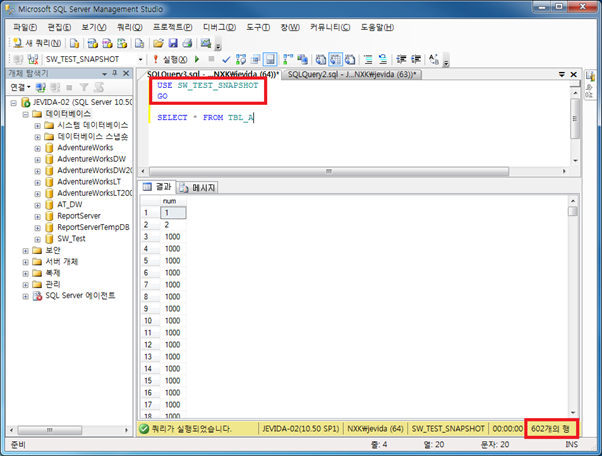Viewport: 602px width, 456px height.
Task: Click the Change Connection icon
Action: pos(33,59)
